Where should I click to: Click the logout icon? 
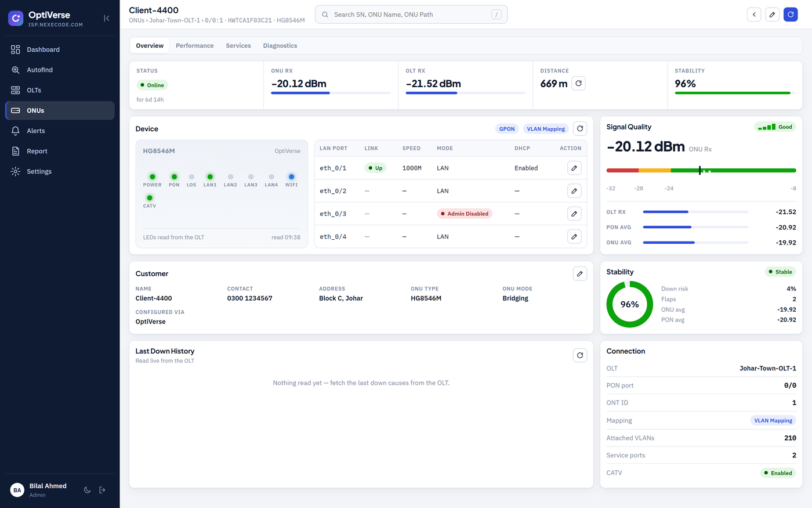point(103,490)
